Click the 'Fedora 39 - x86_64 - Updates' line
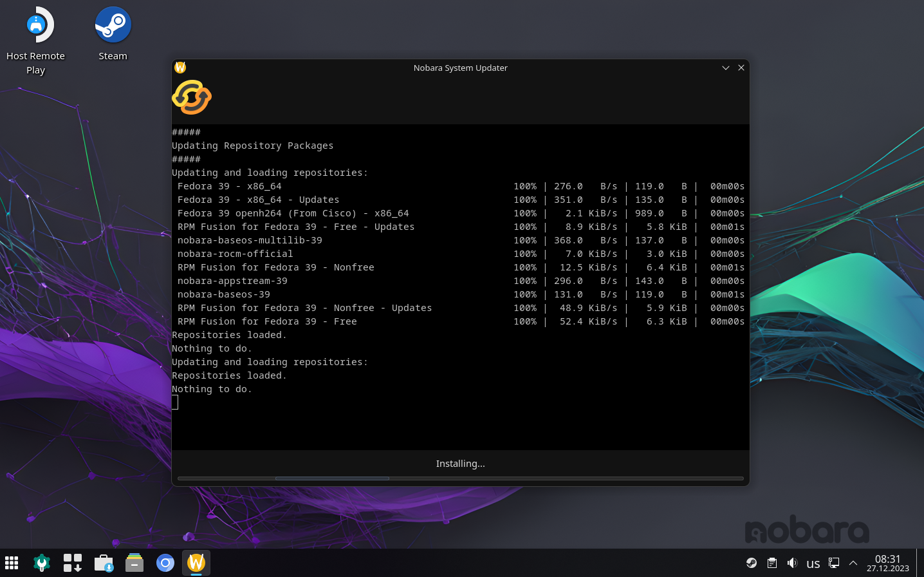Viewport: 924px width, 577px height. coord(259,200)
